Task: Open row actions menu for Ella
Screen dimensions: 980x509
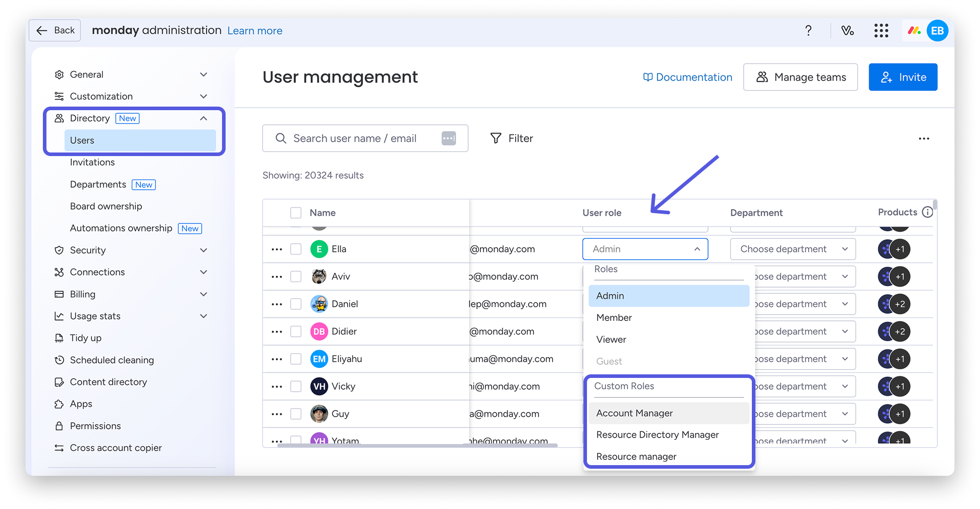Action: (277, 249)
